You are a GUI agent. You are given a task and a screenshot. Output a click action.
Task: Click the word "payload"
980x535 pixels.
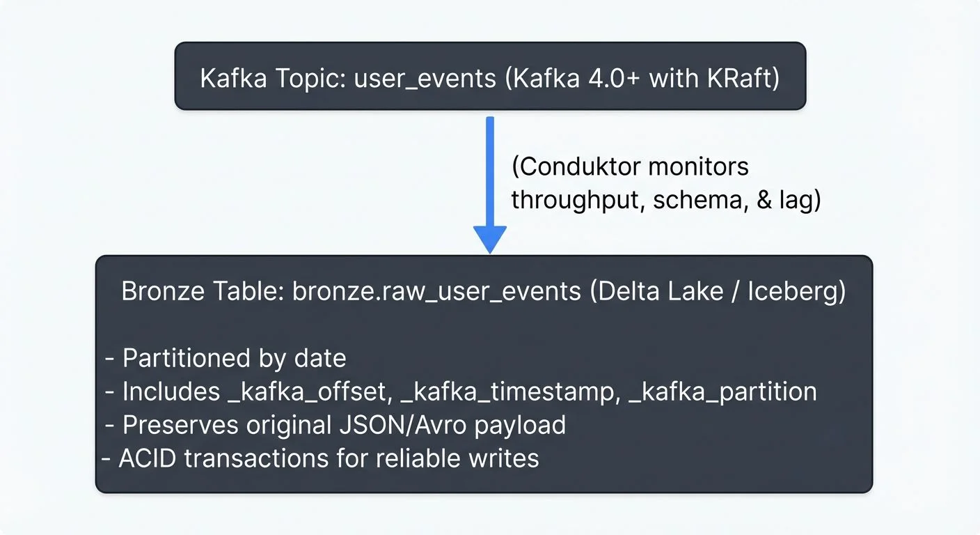(520, 426)
